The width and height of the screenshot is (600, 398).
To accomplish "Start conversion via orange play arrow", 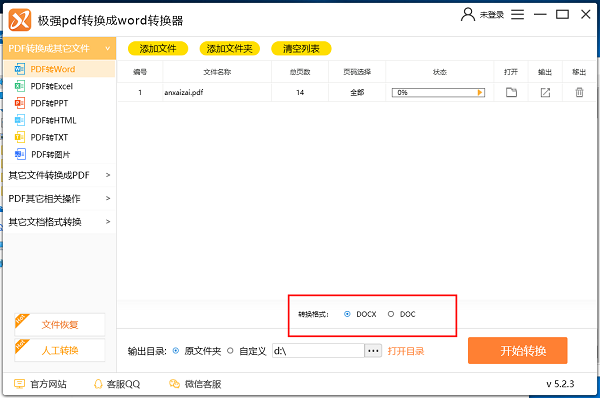I will point(480,92).
